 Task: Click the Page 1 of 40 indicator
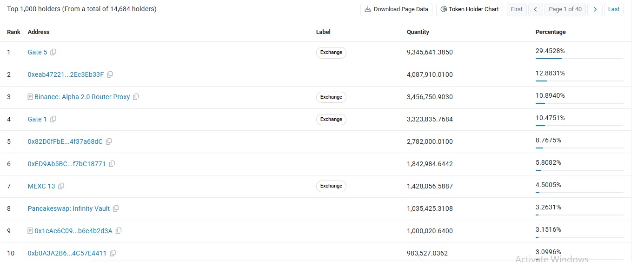click(x=565, y=9)
